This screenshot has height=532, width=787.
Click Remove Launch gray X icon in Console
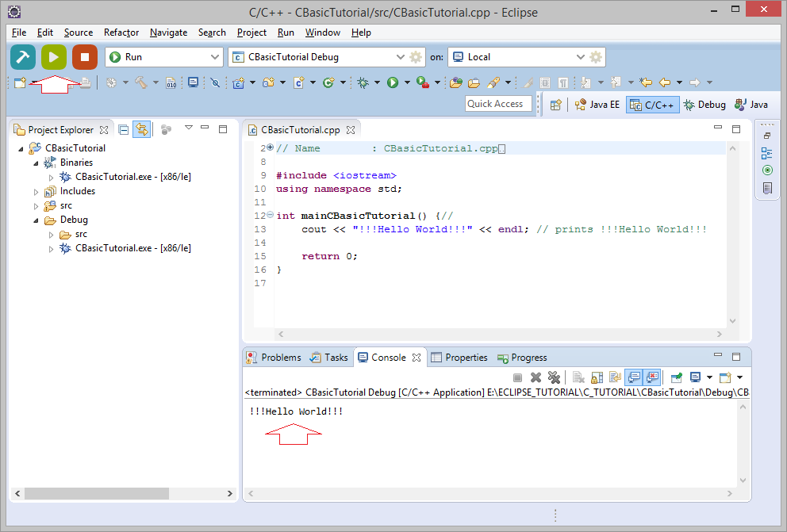[536, 377]
